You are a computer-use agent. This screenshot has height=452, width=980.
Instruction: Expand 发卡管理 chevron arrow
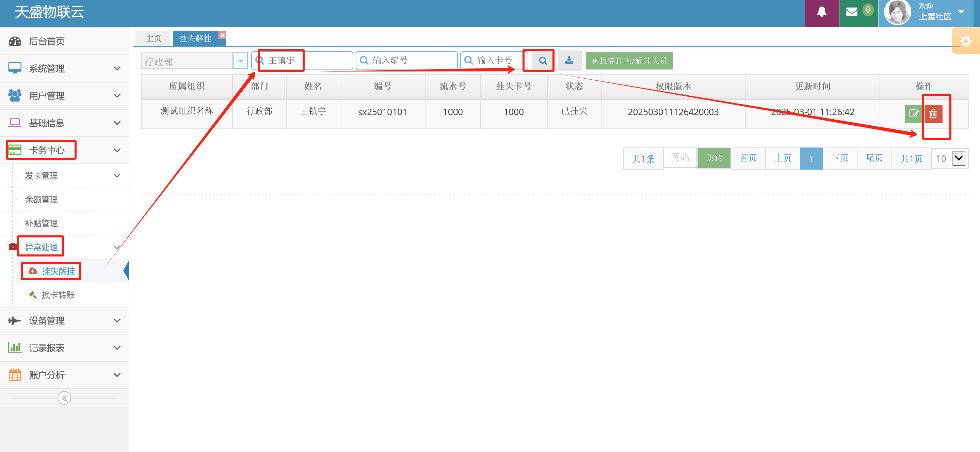[117, 176]
